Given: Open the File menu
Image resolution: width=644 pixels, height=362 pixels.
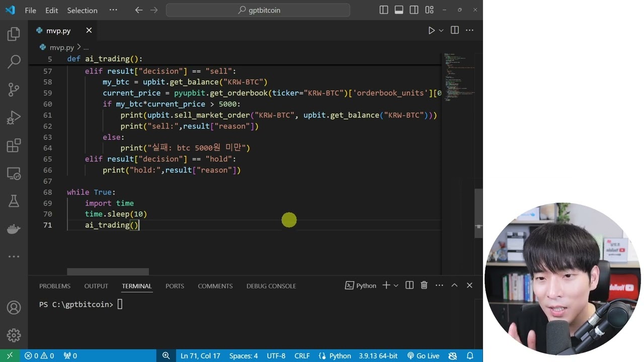Looking at the screenshot, I should click(30, 10).
